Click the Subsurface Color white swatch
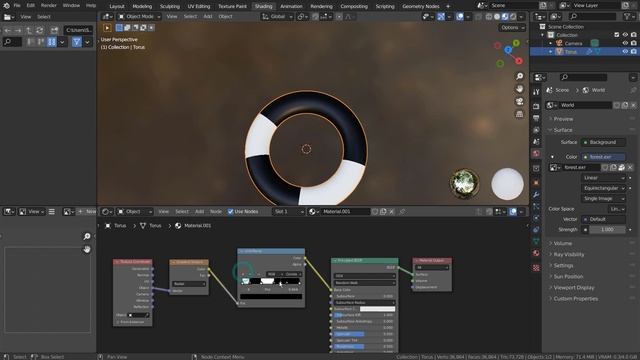Viewport: 640px width, 360px height. [x=377, y=309]
